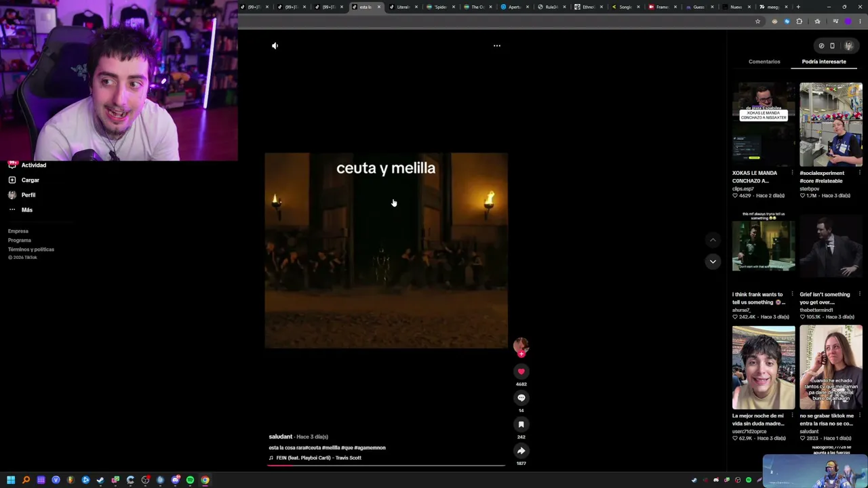This screenshot has height=488, width=868.
Task: Open Discord from the taskbar
Action: (175, 481)
